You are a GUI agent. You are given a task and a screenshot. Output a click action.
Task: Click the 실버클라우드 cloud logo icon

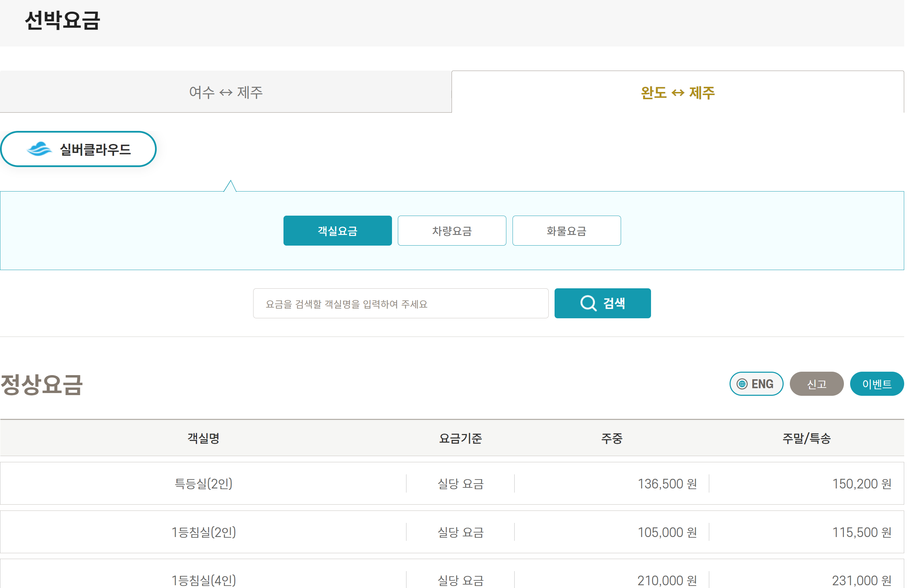coord(39,149)
